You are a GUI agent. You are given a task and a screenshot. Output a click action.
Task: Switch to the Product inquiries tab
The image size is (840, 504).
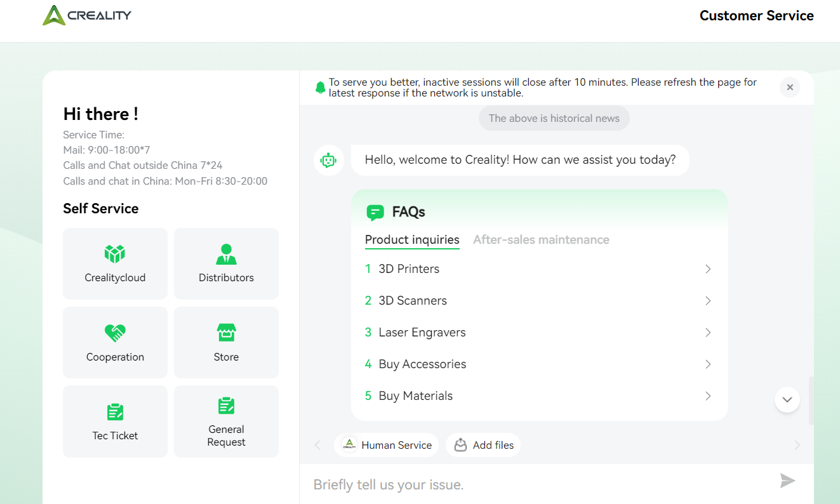pos(412,240)
